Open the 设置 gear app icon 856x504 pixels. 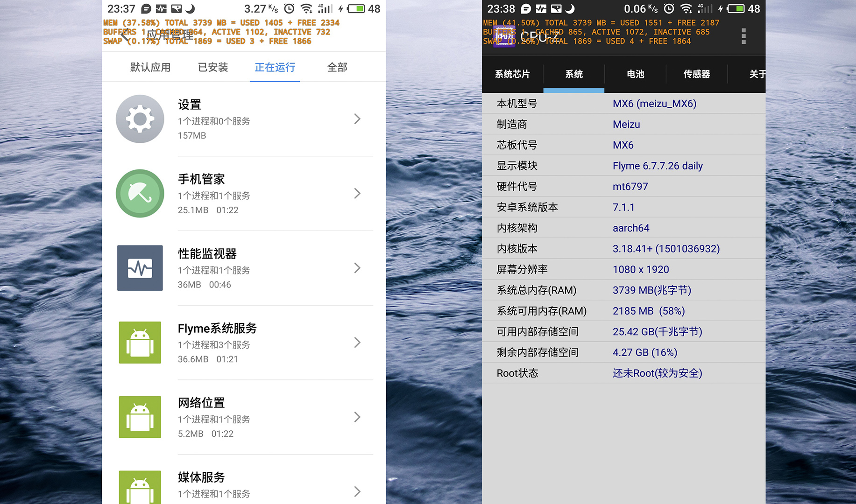click(140, 119)
